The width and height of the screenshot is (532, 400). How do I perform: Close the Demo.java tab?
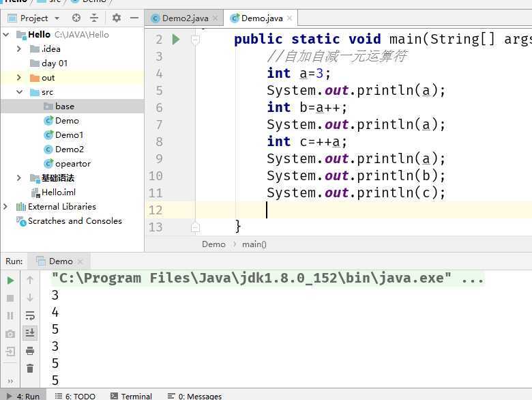point(289,18)
